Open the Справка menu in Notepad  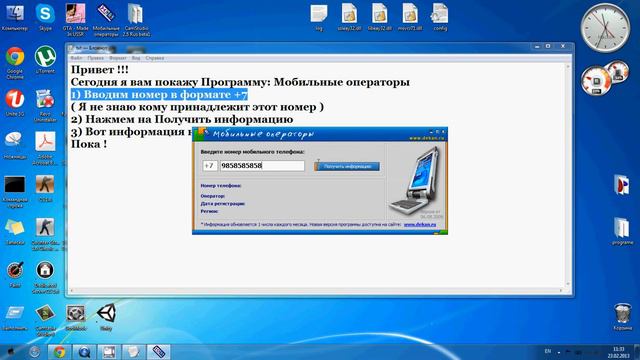click(155, 58)
